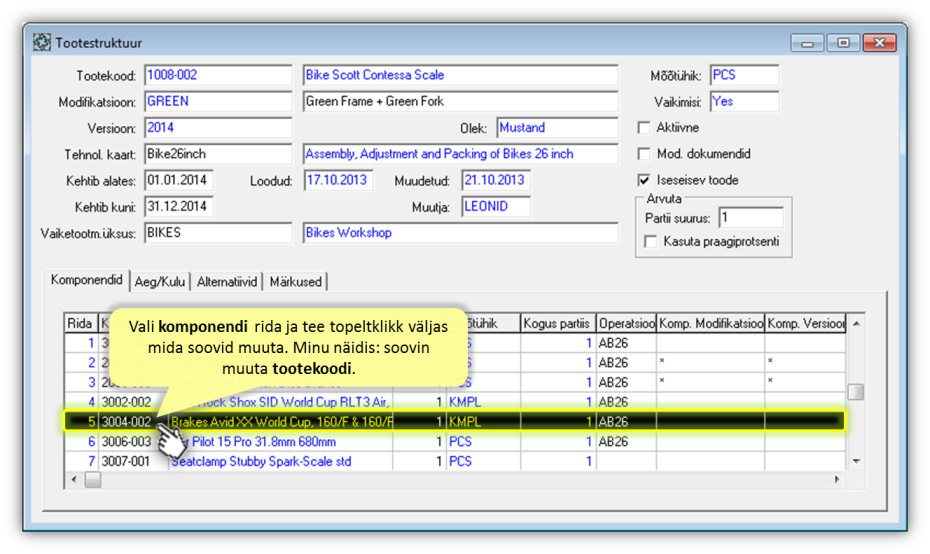Click the Tootekood field 1008-002
930x554 pixels.
tap(218, 75)
